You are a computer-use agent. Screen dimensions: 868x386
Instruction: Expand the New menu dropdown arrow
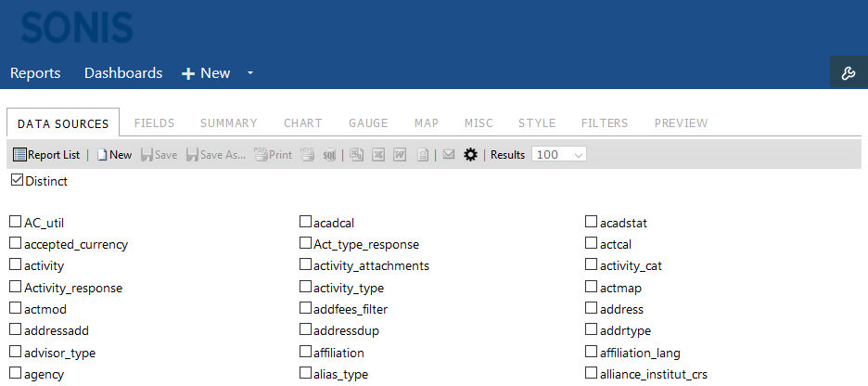click(250, 72)
